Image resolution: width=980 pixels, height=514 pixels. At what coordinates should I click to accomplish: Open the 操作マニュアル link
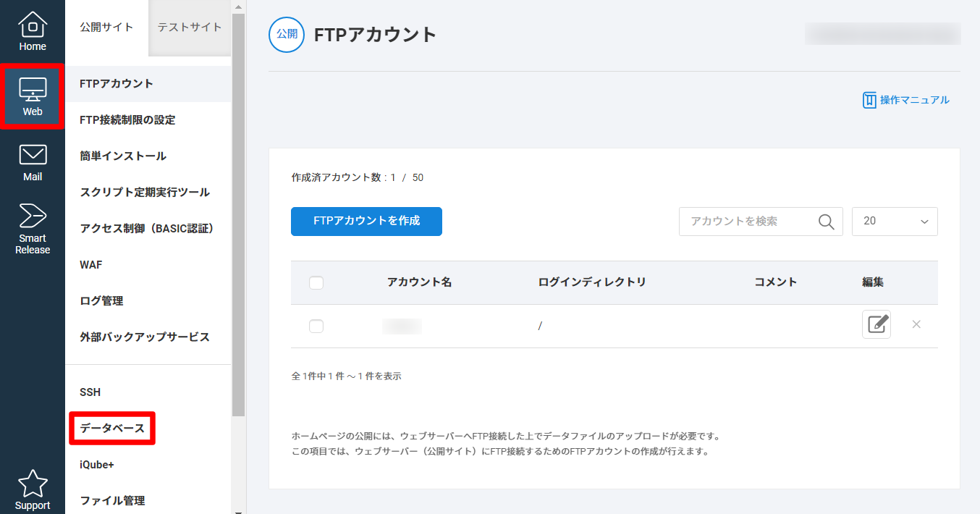pyautogui.click(x=905, y=100)
